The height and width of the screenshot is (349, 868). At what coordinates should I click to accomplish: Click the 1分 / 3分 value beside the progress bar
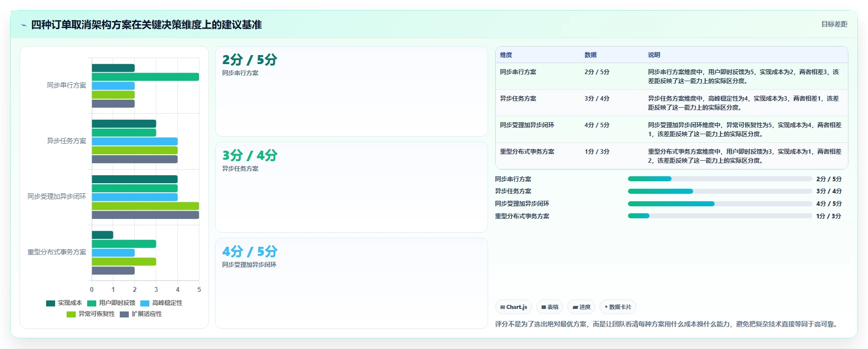[x=829, y=216]
